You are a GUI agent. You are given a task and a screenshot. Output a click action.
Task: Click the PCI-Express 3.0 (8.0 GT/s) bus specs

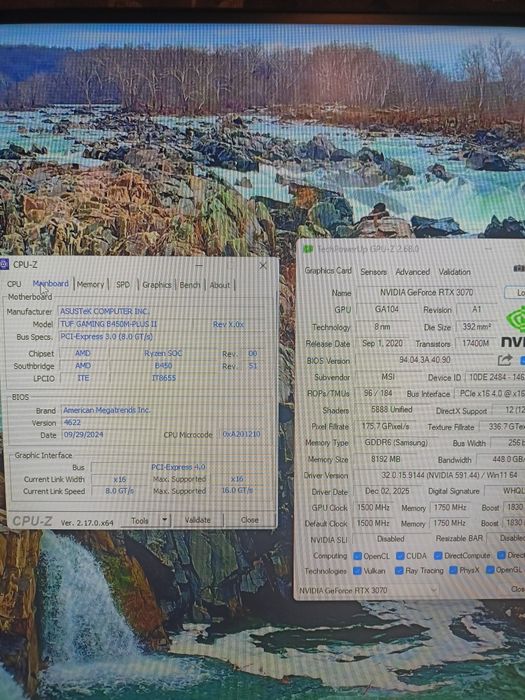point(163,336)
